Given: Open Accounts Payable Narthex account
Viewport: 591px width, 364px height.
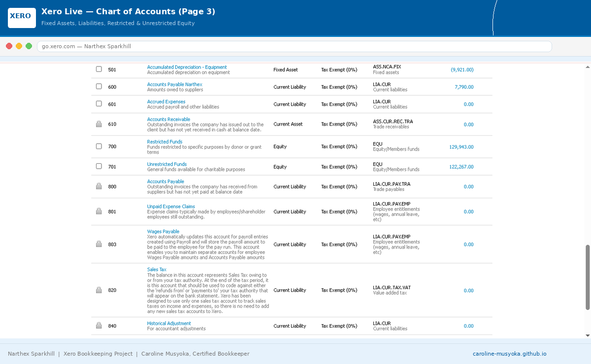Looking at the screenshot, I should [x=175, y=85].
